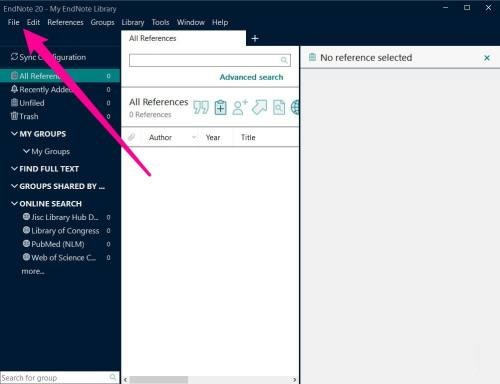Open the Groups menu
500x384 pixels.
(102, 22)
